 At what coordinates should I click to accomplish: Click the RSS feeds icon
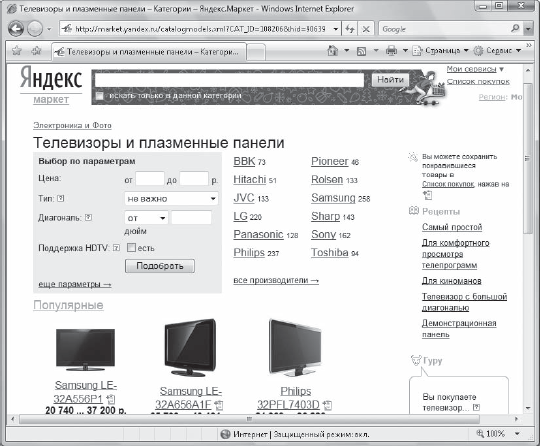click(x=361, y=51)
